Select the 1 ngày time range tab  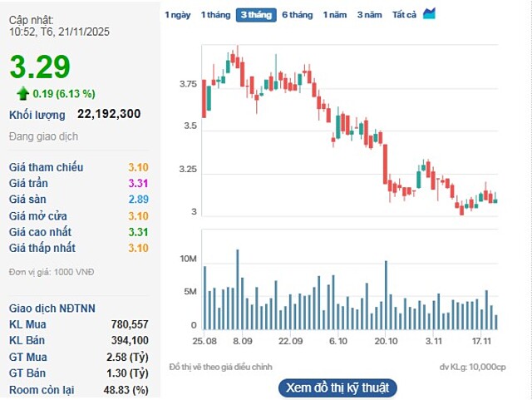click(x=177, y=15)
